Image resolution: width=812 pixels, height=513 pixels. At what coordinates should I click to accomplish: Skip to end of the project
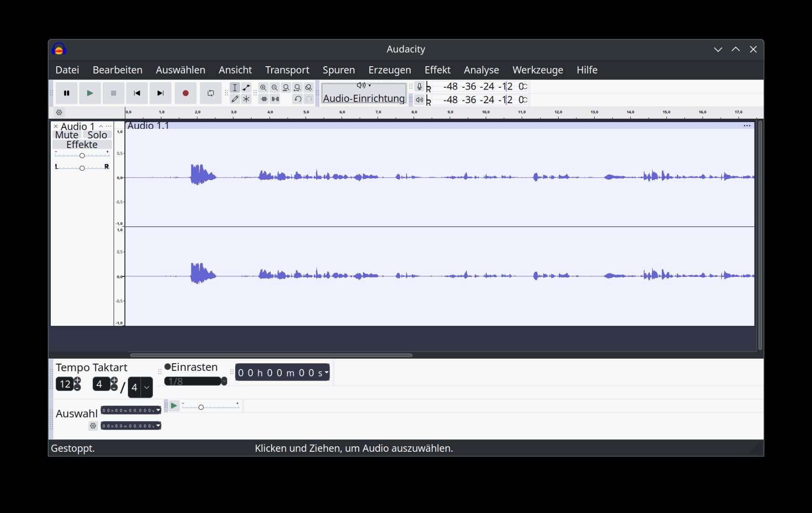click(160, 93)
